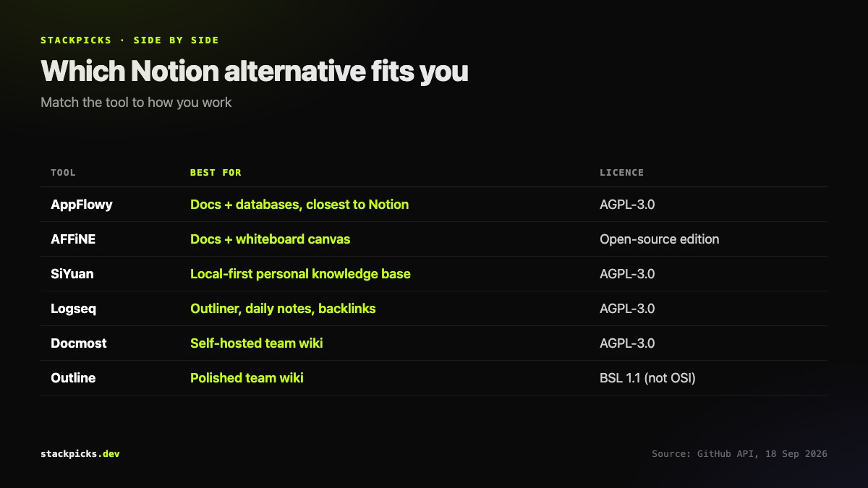Click 'Polished team wiki' cell

coord(247,378)
